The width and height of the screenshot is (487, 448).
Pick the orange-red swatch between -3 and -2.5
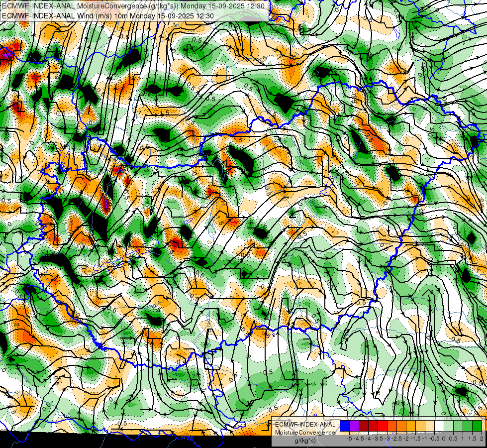point(392,426)
